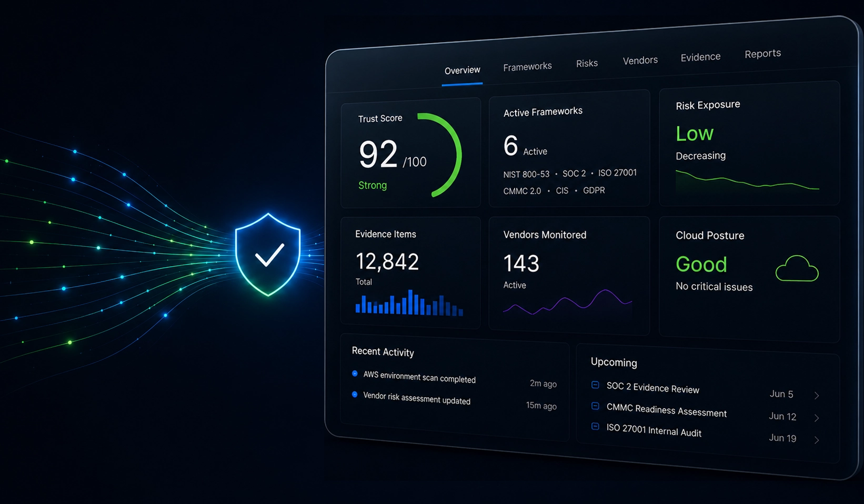Click the No critical issues text
This screenshot has height=504, width=864.
(x=714, y=287)
